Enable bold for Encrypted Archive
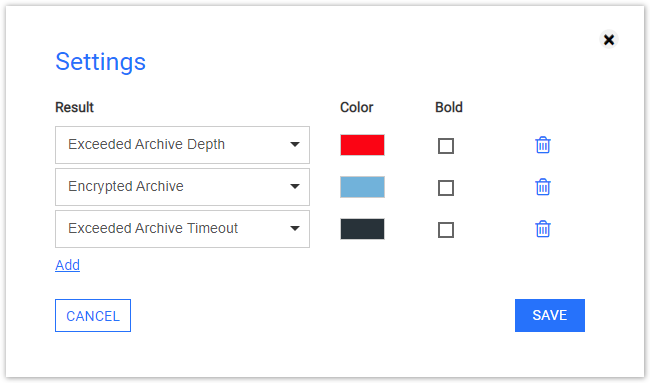 [446, 188]
